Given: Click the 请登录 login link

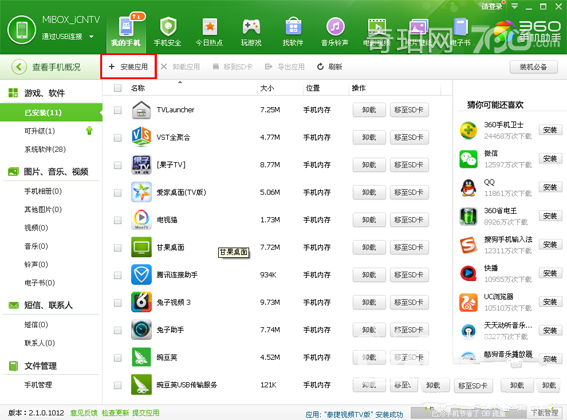Looking at the screenshot, I should (x=492, y=7).
